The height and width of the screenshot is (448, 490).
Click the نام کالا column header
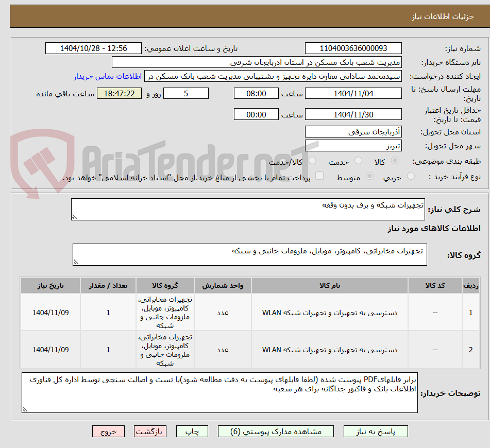pyautogui.click(x=330, y=286)
